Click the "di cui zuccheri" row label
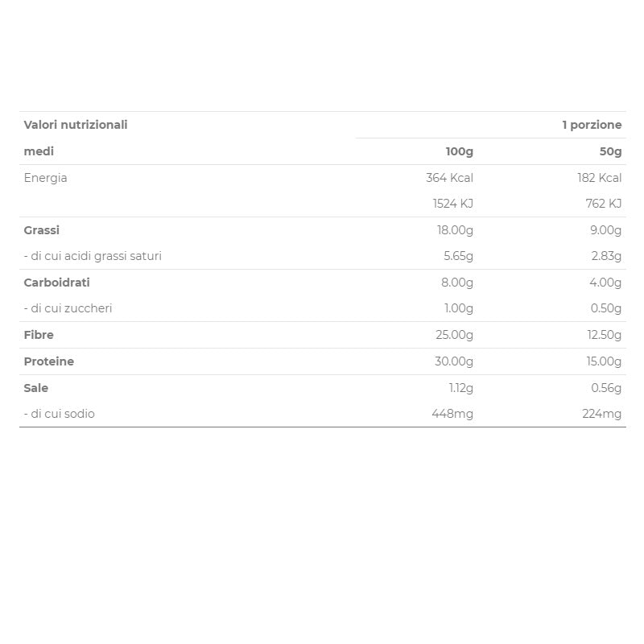Screen dimensions: 644x644 pos(68,308)
